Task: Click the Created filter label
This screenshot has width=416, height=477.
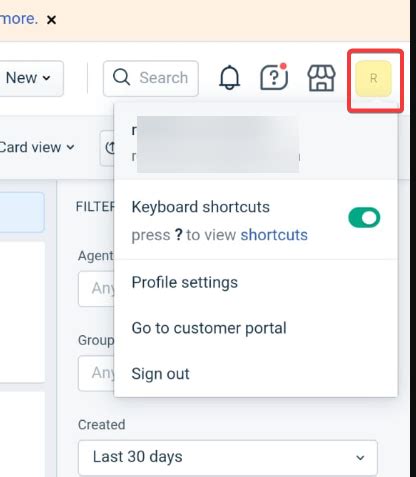Action: 102,425
